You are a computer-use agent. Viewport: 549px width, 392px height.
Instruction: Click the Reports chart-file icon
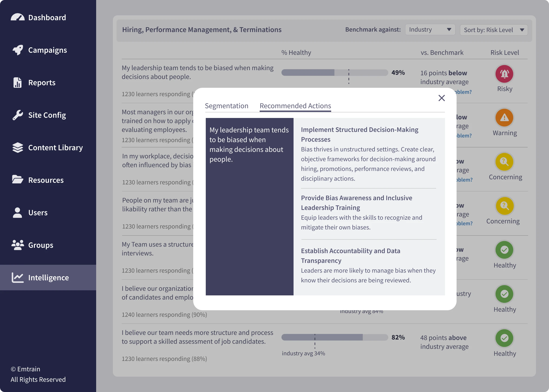tap(17, 82)
